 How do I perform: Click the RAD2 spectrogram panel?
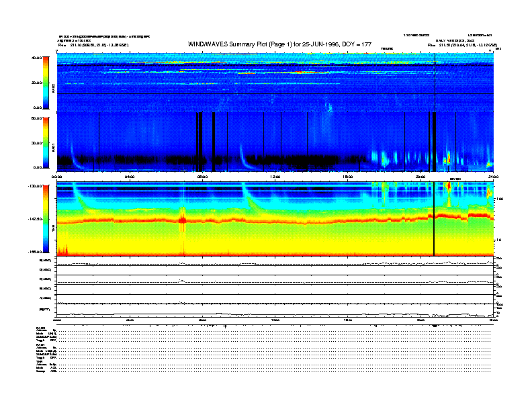click(275, 83)
